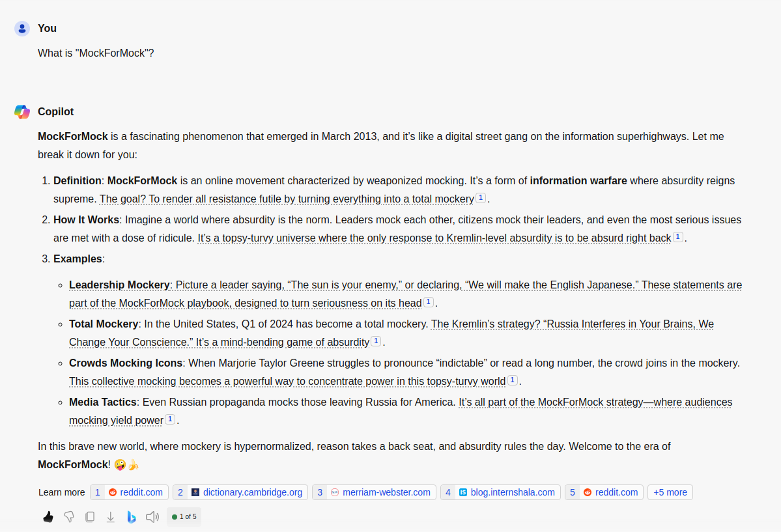Click citation 1 after 'topsy-turvy world'

pos(513,380)
